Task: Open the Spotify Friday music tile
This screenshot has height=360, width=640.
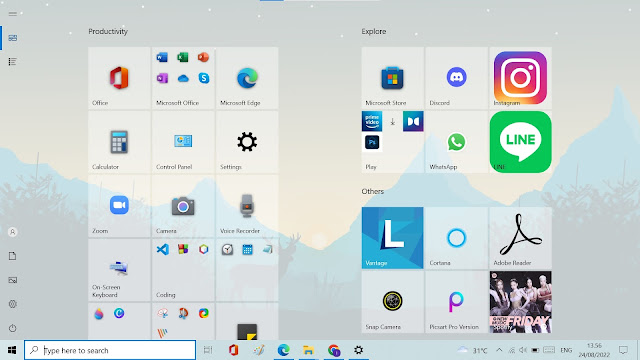Action: (520, 302)
